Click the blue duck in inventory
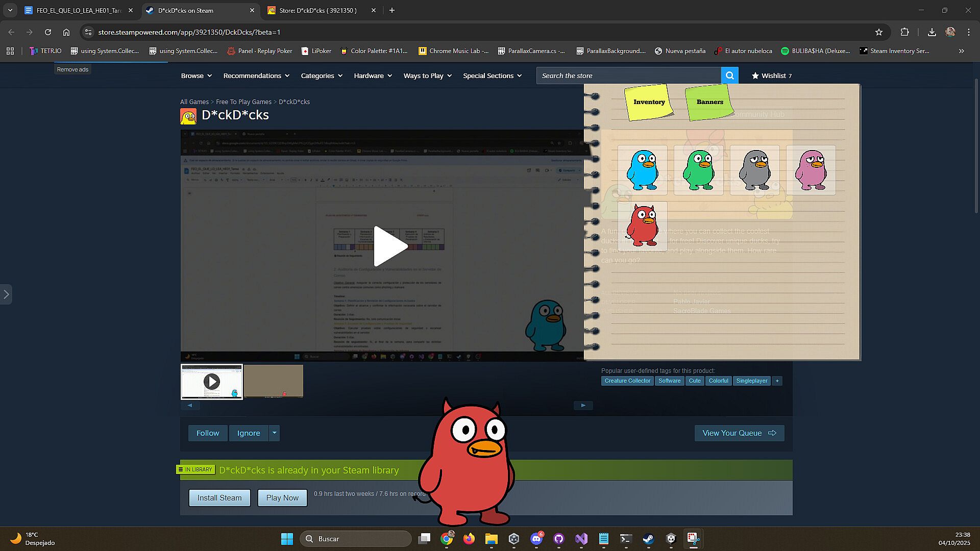The height and width of the screenshot is (551, 980). 642,170
